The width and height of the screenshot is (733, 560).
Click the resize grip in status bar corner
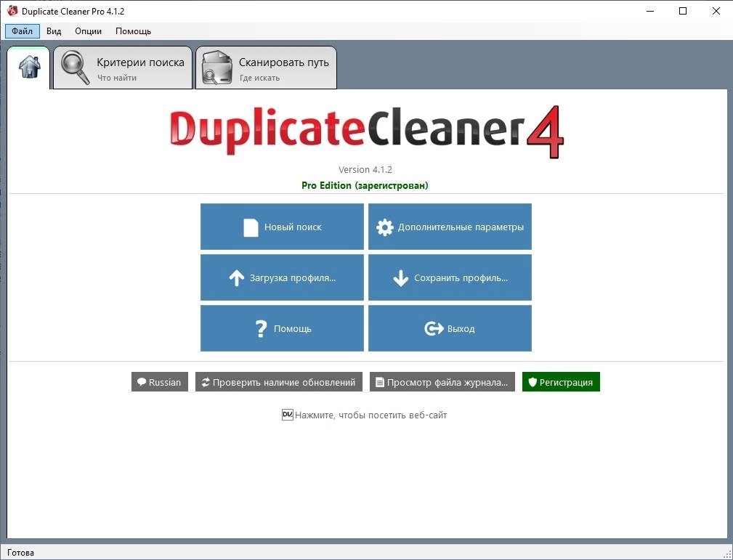pos(727,554)
